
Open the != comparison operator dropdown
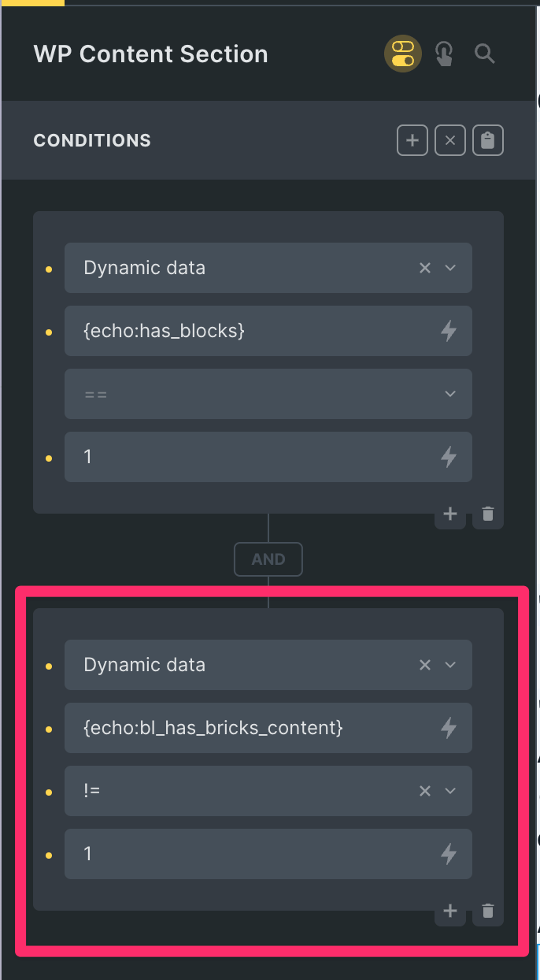click(x=268, y=791)
